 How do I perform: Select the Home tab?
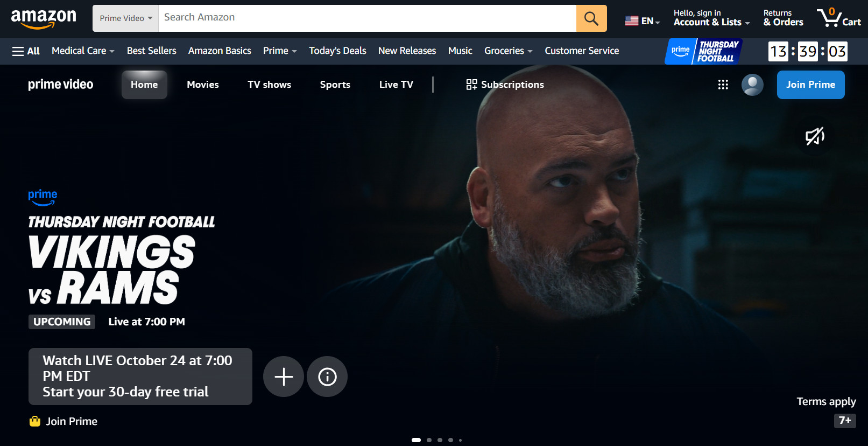pos(144,85)
